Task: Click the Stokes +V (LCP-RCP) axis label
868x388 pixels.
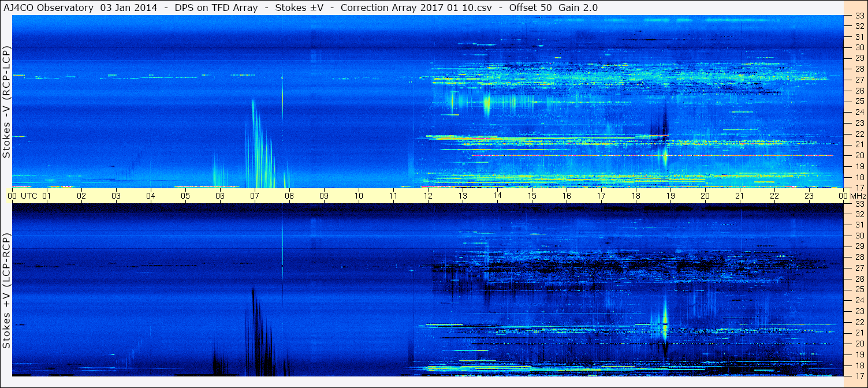Action: (x=6, y=291)
